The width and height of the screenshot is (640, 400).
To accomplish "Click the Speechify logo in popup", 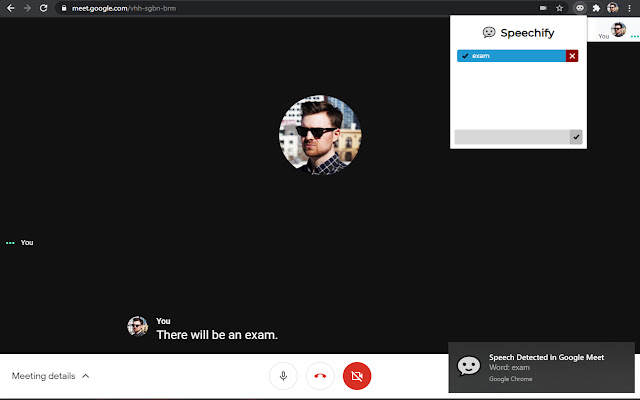I will pos(489,32).
